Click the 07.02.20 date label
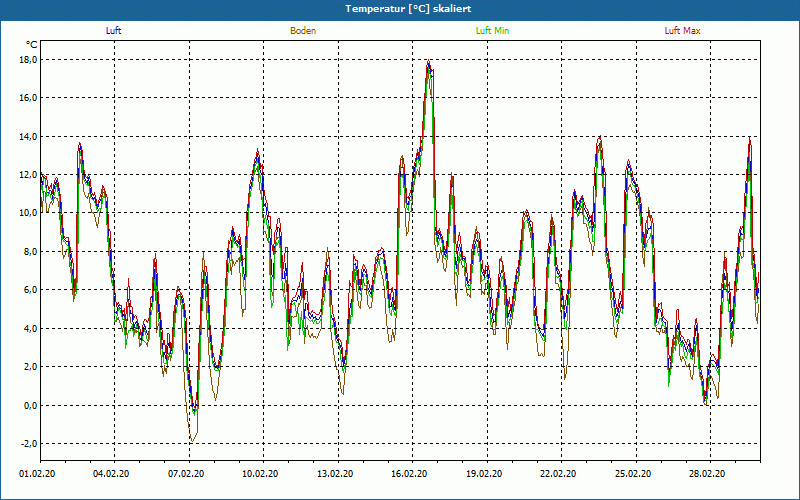 click(186, 474)
